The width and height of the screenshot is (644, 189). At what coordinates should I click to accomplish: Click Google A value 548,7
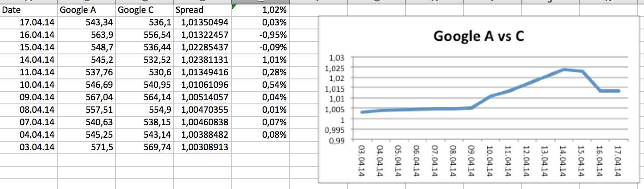(87, 47)
